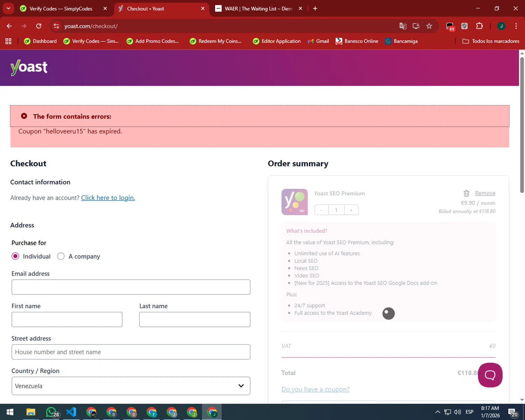
Task: Select the A company radio option
Action: pos(61,256)
